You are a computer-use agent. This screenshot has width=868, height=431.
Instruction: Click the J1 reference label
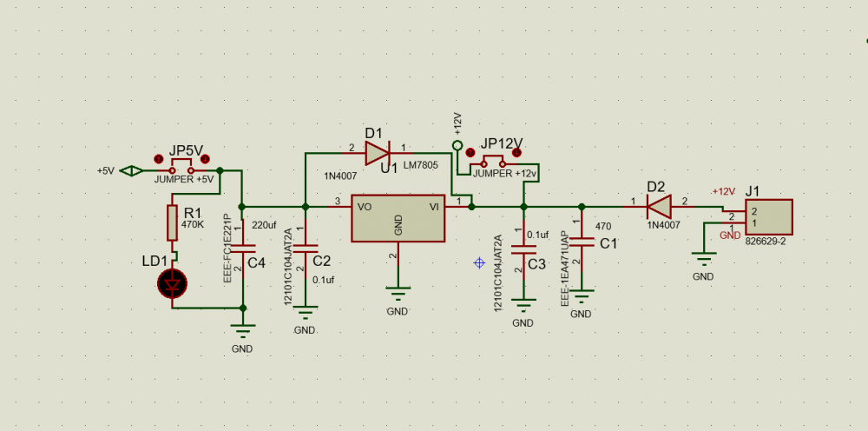point(753,191)
